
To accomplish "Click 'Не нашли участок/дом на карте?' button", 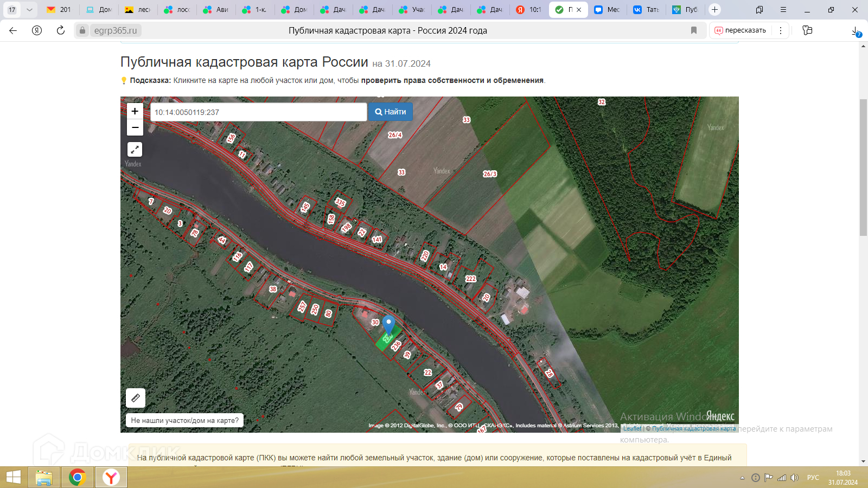I will (x=184, y=420).
